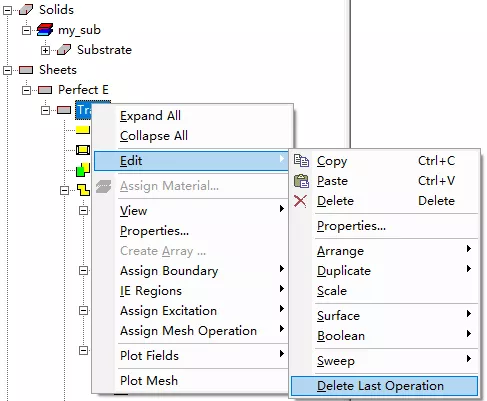Click the Paste clipboard icon
This screenshot has height=401, width=487.
point(301,181)
